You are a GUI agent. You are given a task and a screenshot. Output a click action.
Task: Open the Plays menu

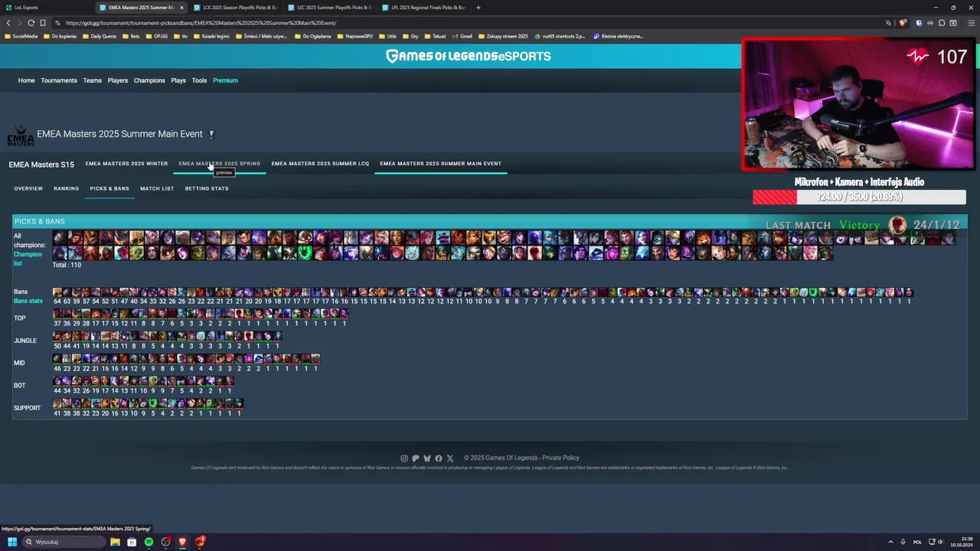[178, 80]
